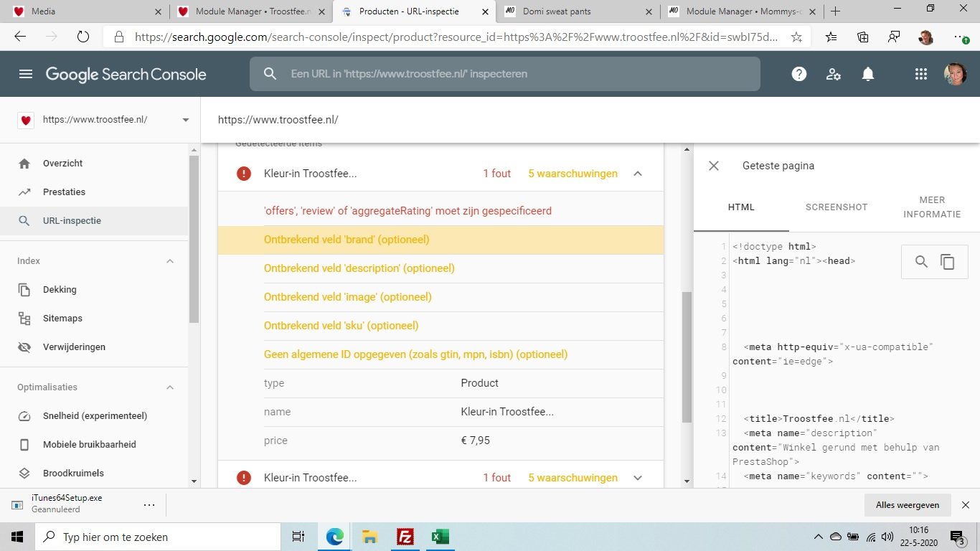Close the Geteste pagina panel
The image size is (980, 551).
(714, 166)
